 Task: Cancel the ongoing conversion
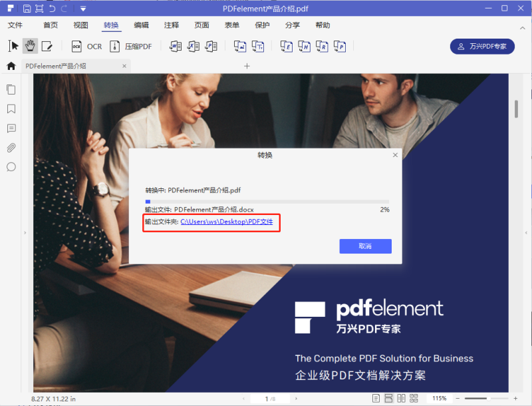365,246
